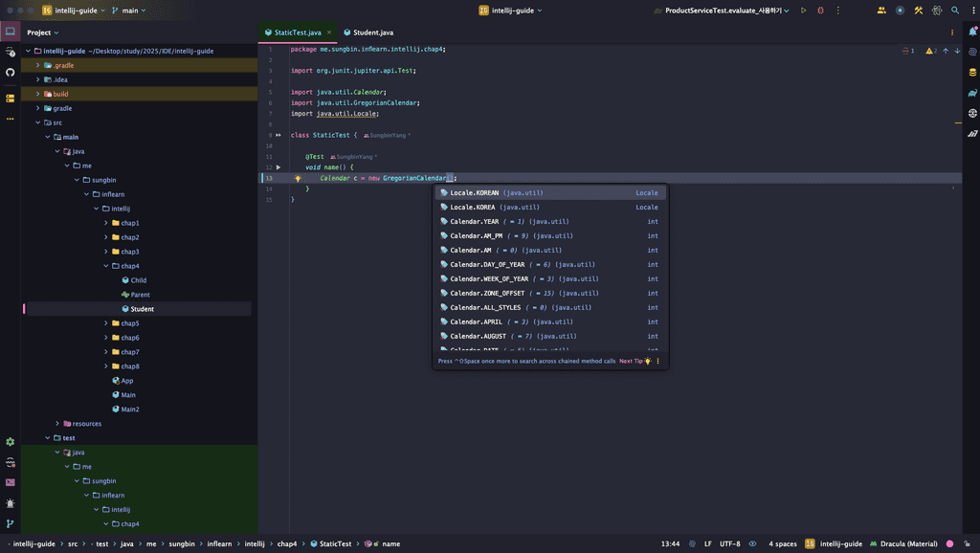This screenshot has width=980, height=553.
Task: Expand the build folder
Action: click(38, 95)
